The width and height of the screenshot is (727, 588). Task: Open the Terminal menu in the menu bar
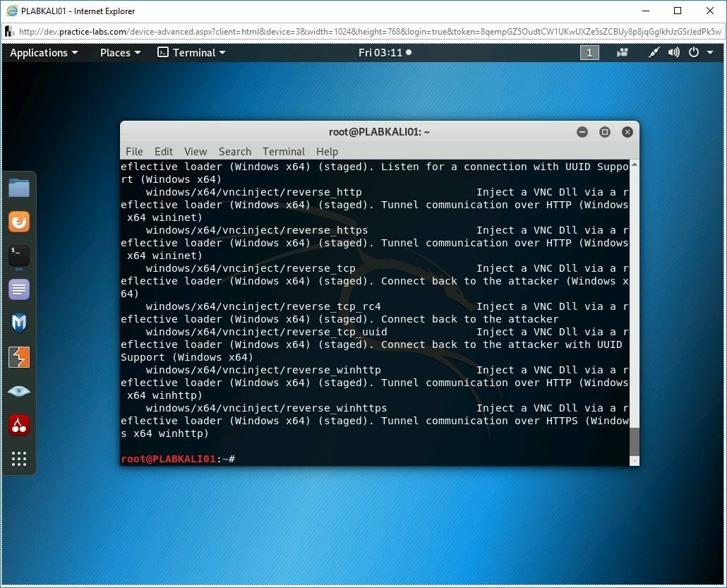[283, 151]
